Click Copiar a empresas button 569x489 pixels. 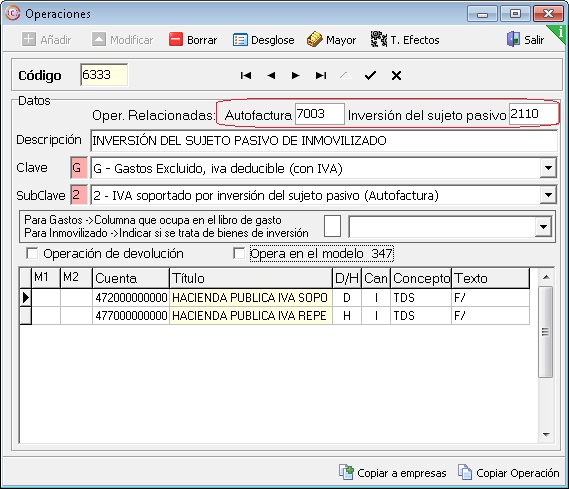pyautogui.click(x=393, y=473)
